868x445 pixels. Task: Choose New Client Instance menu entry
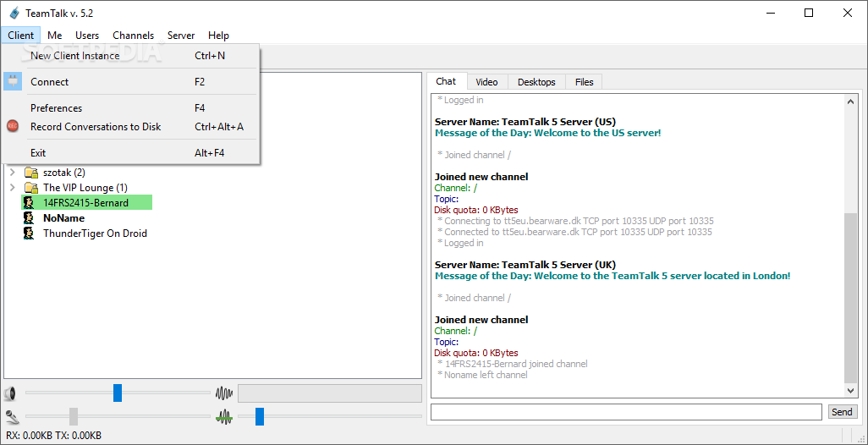[x=130, y=56]
